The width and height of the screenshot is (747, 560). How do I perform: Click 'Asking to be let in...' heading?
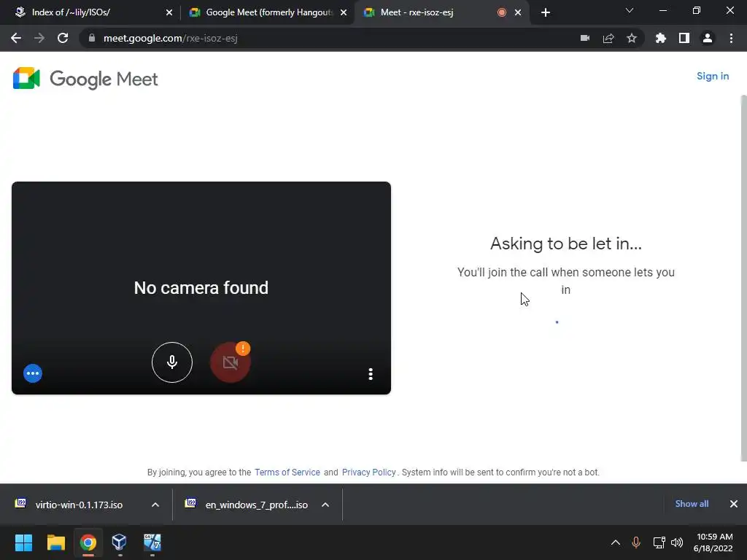click(566, 244)
